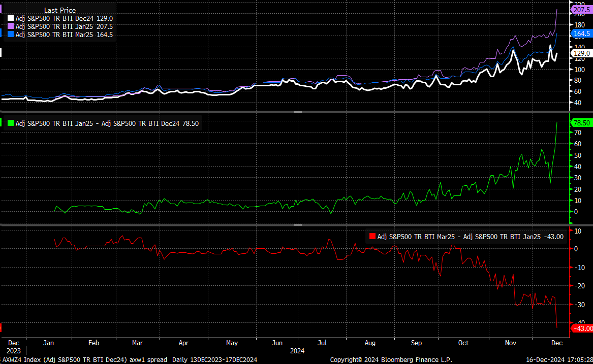Click the Oct month label on time axis

(x=463, y=343)
